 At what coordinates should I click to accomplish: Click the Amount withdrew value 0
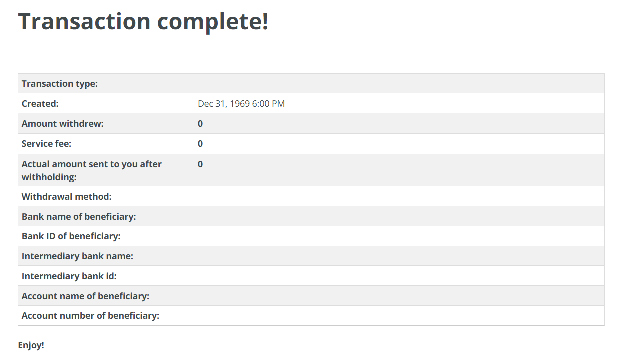[x=200, y=124]
